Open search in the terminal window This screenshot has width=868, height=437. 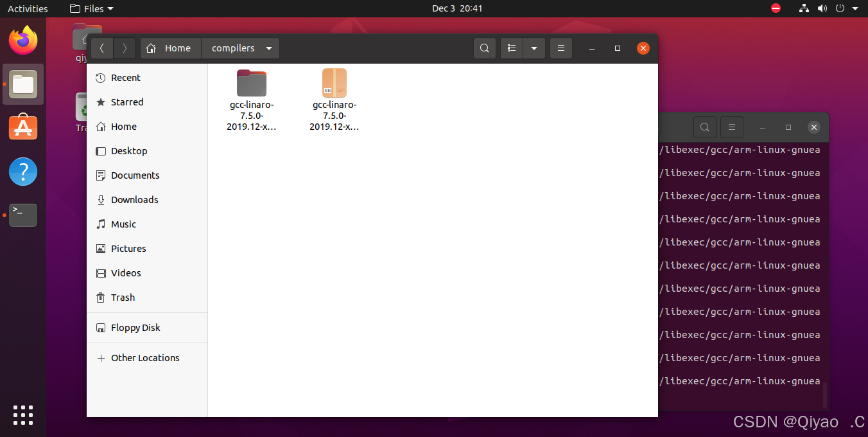(x=704, y=127)
